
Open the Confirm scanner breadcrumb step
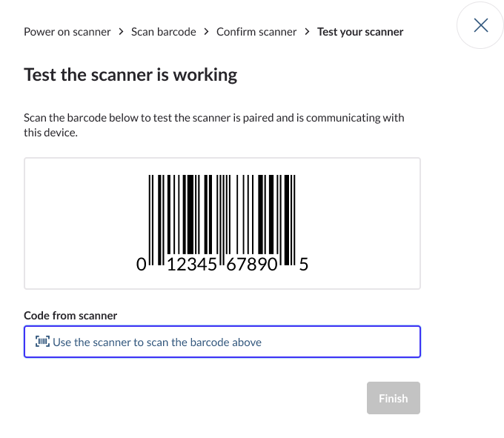coord(256,32)
